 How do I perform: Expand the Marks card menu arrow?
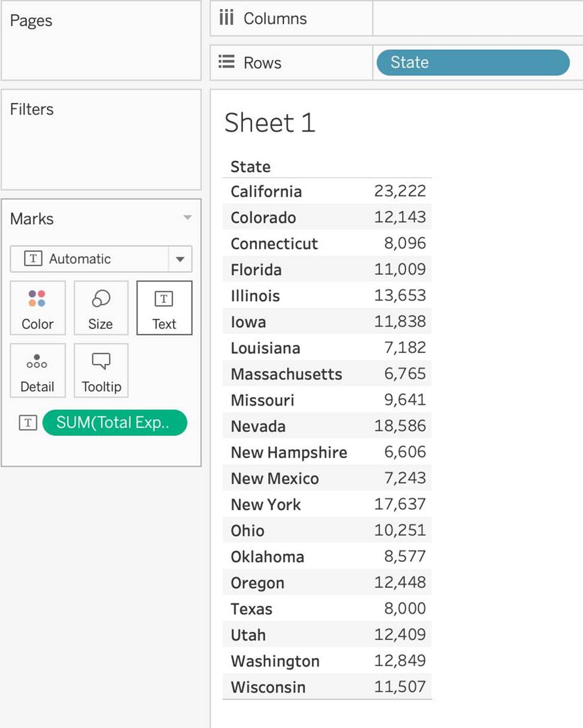[187, 218]
